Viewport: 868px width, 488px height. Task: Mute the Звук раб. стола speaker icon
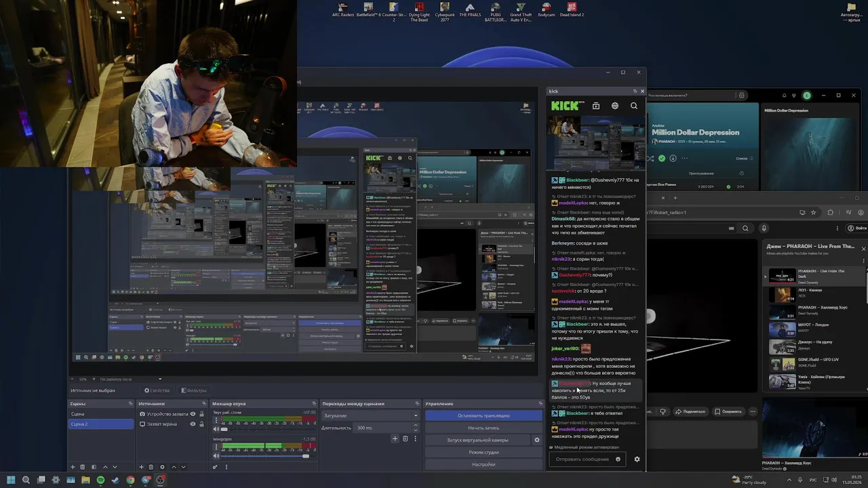pyautogui.click(x=216, y=429)
